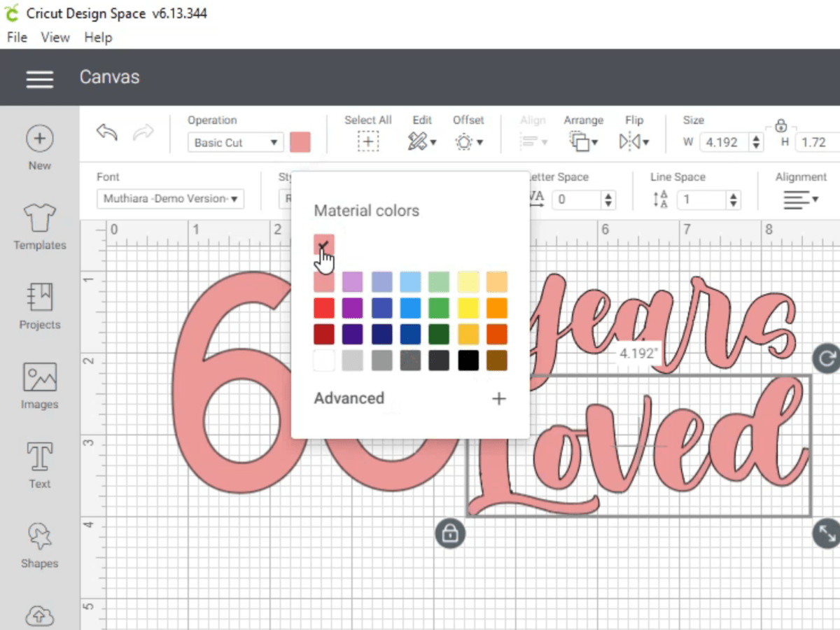
Task: Open Templates from the sidebar
Action: click(40, 227)
